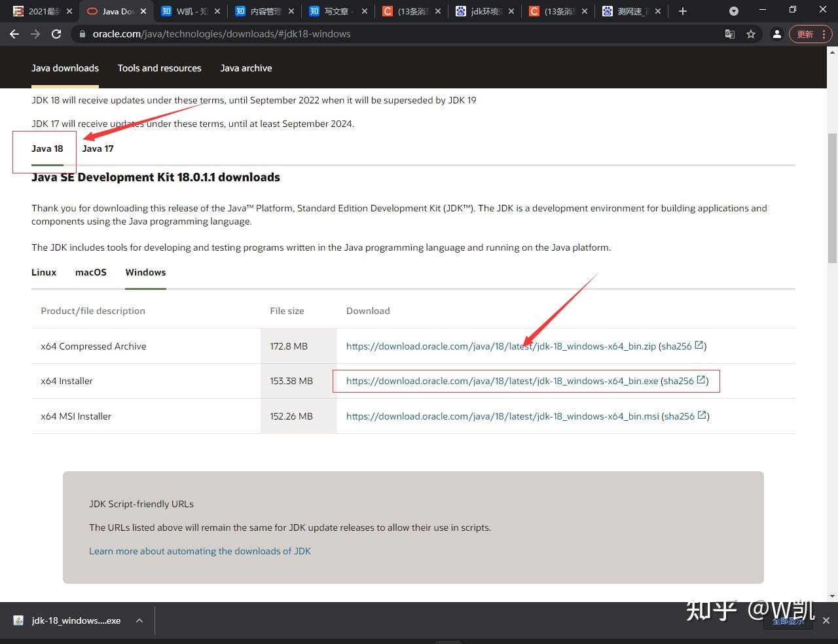838x644 pixels.
Task: Expand options chevron on downloaded jdk-18 file
Action: 139,620
